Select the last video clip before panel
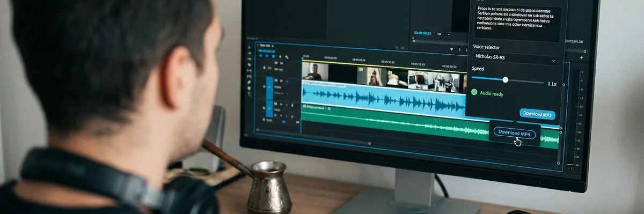This screenshot has width=644, height=214. (x=448, y=82)
